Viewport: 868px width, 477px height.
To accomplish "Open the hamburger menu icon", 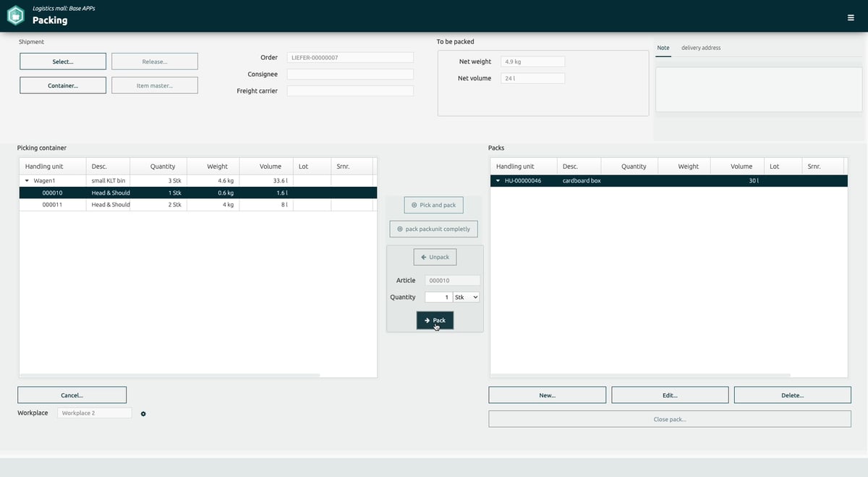I will point(851,17).
